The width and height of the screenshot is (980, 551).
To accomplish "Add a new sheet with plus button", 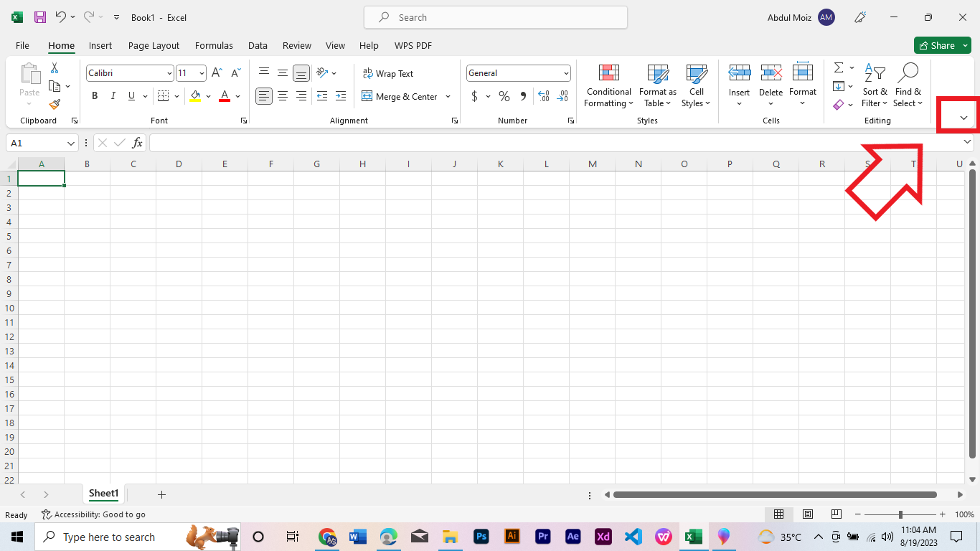I will point(161,494).
